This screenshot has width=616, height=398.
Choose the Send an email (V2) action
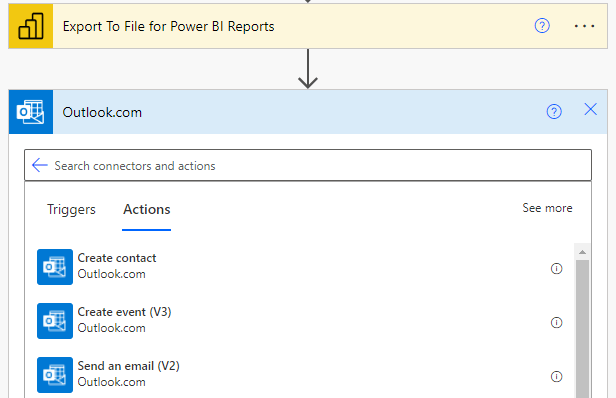coord(299,375)
